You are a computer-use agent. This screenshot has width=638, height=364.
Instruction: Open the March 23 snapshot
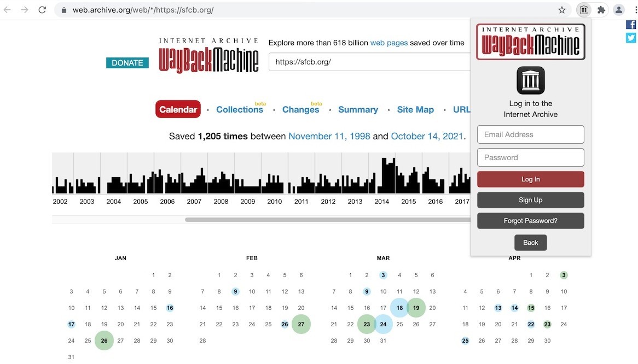pyautogui.click(x=367, y=324)
